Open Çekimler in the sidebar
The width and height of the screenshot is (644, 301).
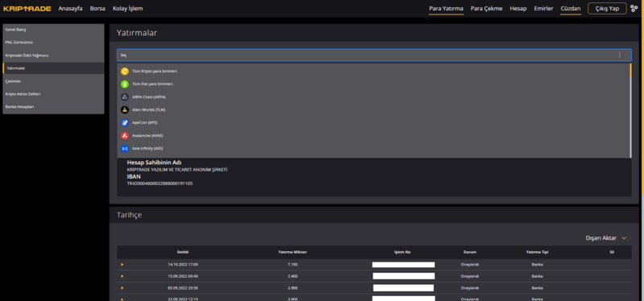(x=53, y=81)
